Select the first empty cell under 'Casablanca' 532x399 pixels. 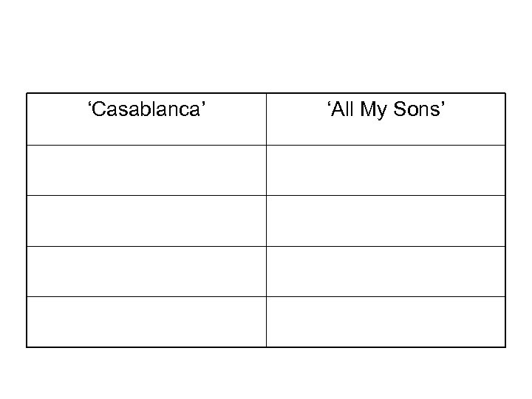146,170
